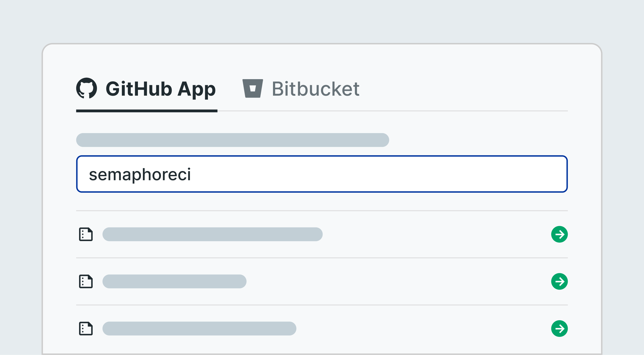
Task: Click the second repository file icon
Action: 86,282
